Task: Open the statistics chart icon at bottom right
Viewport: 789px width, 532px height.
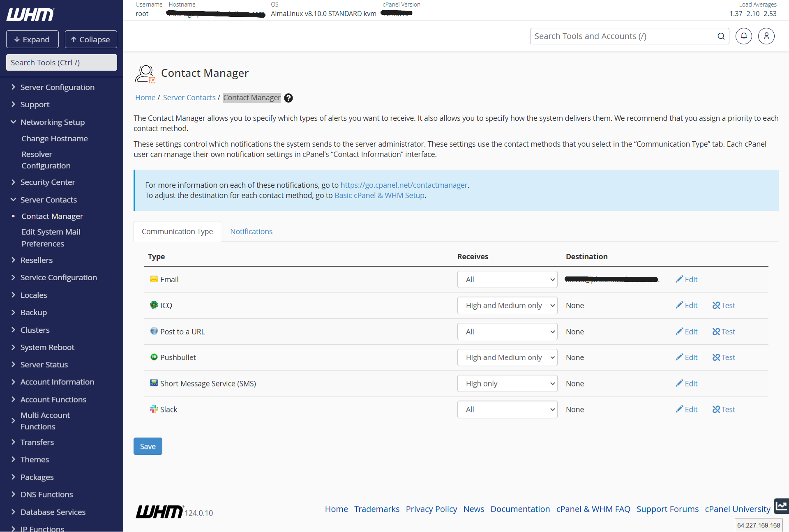Action: [x=781, y=506]
